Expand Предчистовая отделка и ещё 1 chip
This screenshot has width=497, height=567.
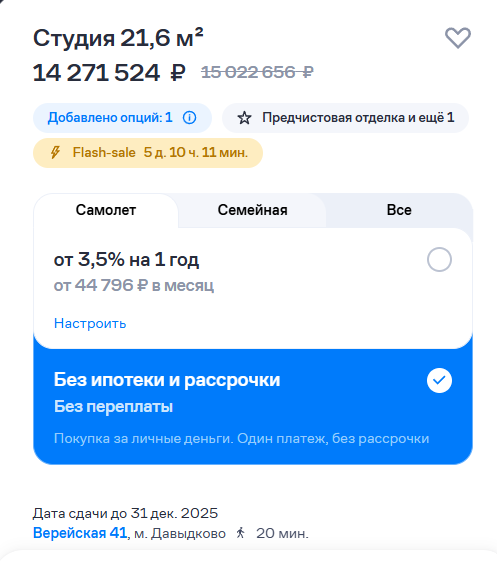[x=345, y=118]
